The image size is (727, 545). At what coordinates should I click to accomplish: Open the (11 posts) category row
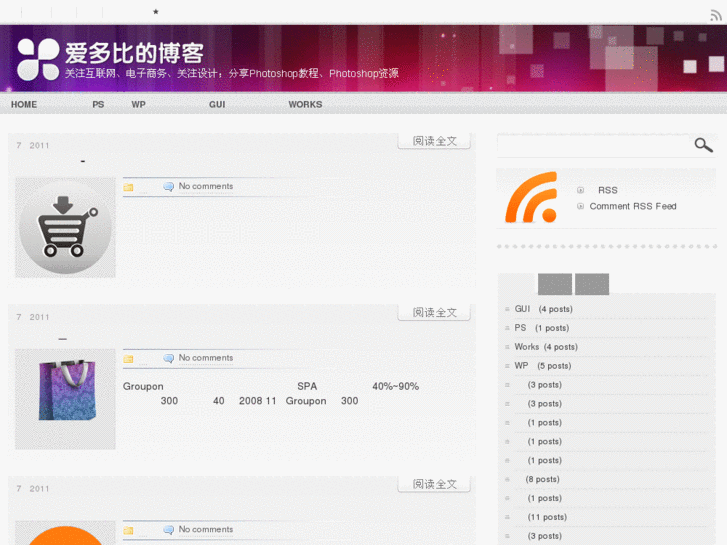pos(547,517)
